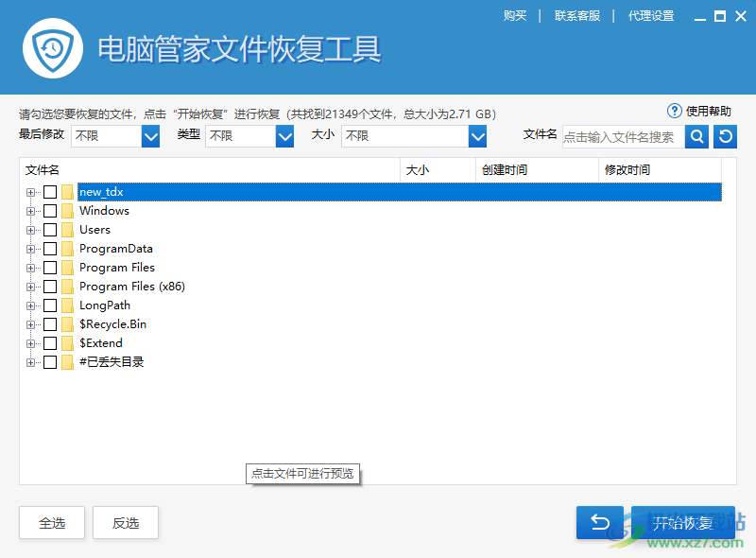Select the Users folder name
756x558 pixels.
click(x=95, y=230)
